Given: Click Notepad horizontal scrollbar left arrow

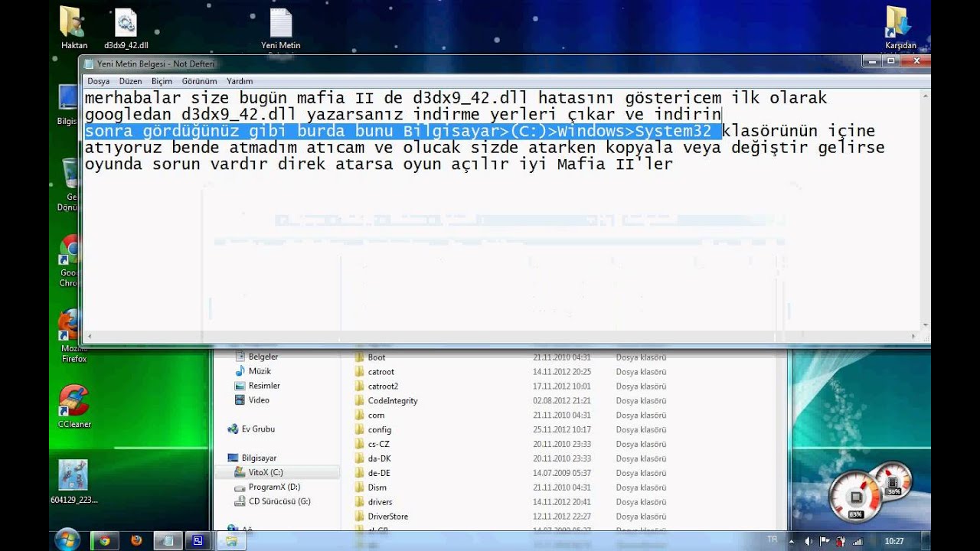Looking at the screenshot, I should tap(90, 336).
